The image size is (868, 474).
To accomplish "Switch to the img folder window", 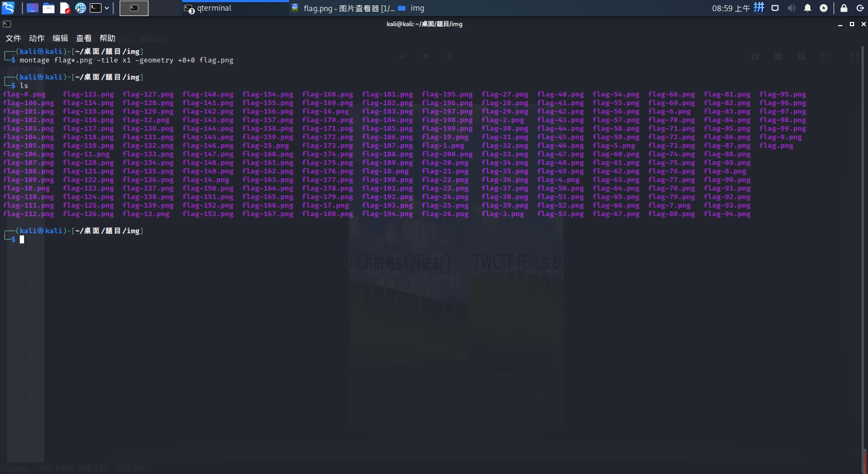I will pyautogui.click(x=411, y=8).
